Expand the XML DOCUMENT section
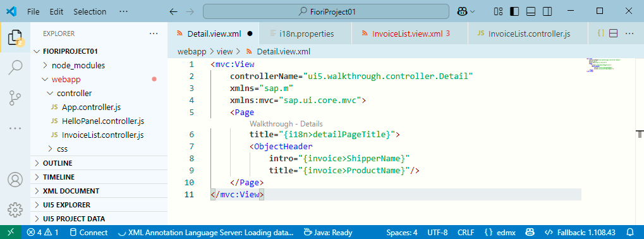The image size is (644, 239). coord(99,191)
